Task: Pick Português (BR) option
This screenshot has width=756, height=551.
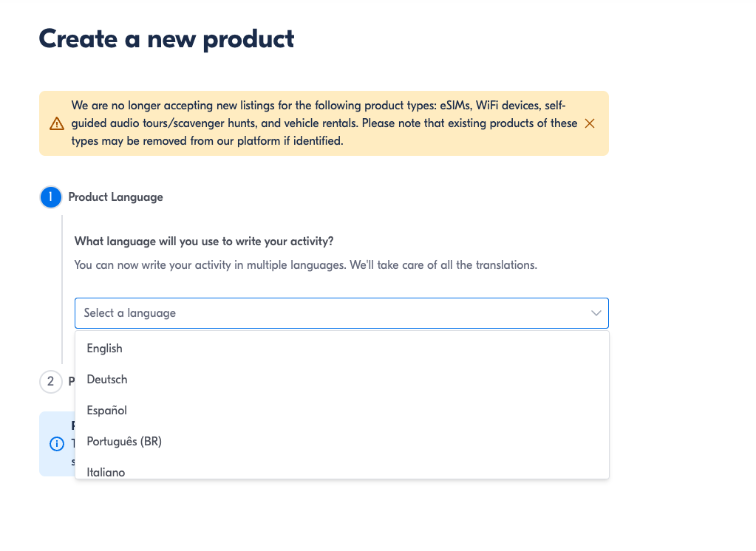Action: (342, 441)
